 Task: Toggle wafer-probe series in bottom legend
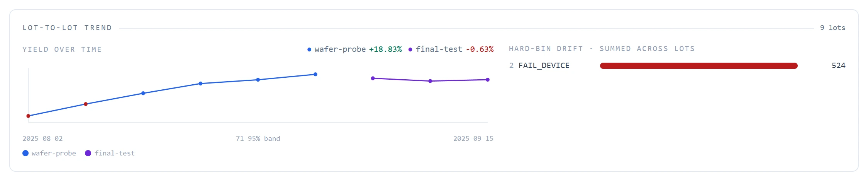49,153
